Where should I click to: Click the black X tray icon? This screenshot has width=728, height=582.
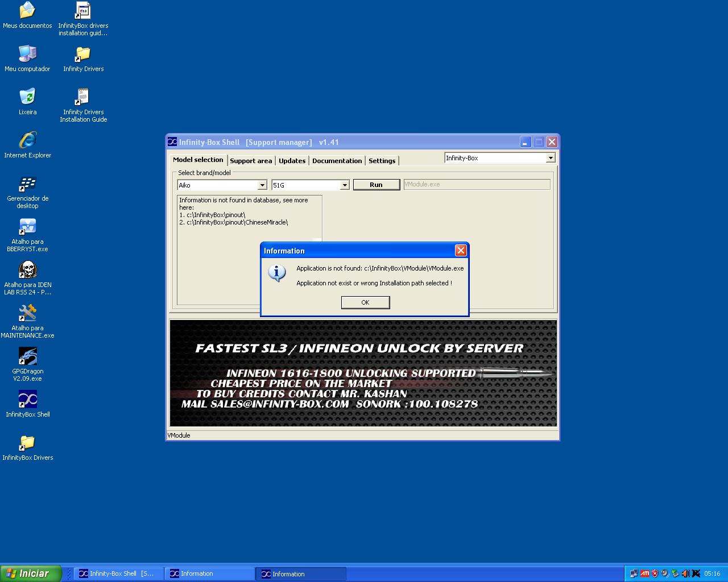click(x=696, y=573)
